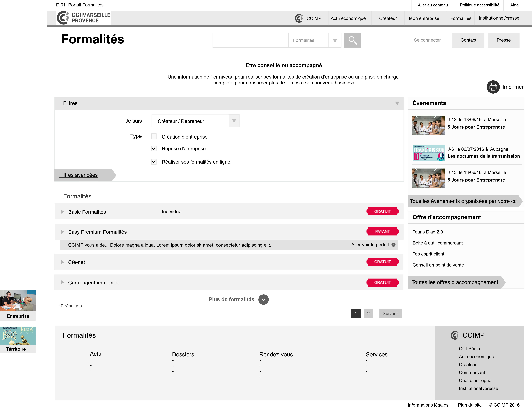Click the footer Actu économique link

(x=476, y=357)
